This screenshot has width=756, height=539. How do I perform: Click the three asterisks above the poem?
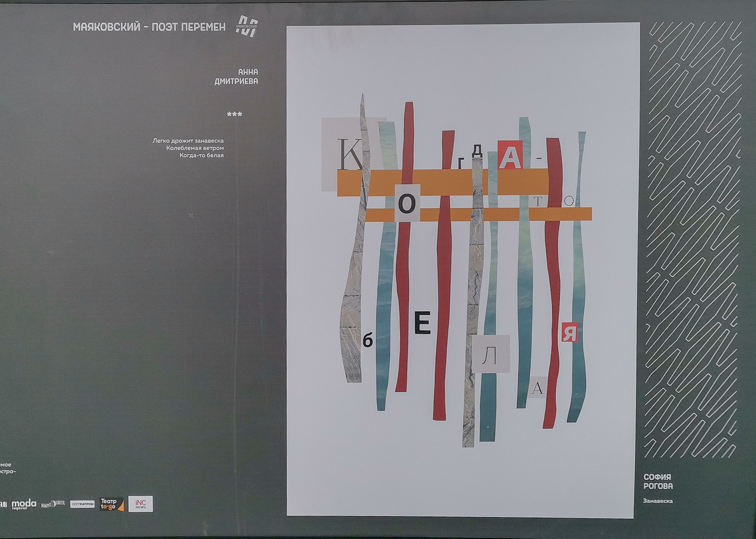click(x=234, y=115)
